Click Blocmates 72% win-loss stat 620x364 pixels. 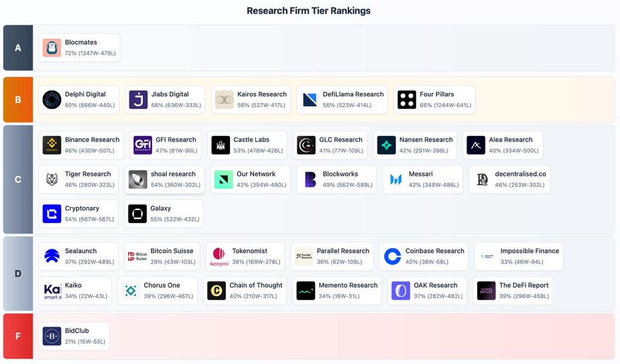click(x=90, y=53)
